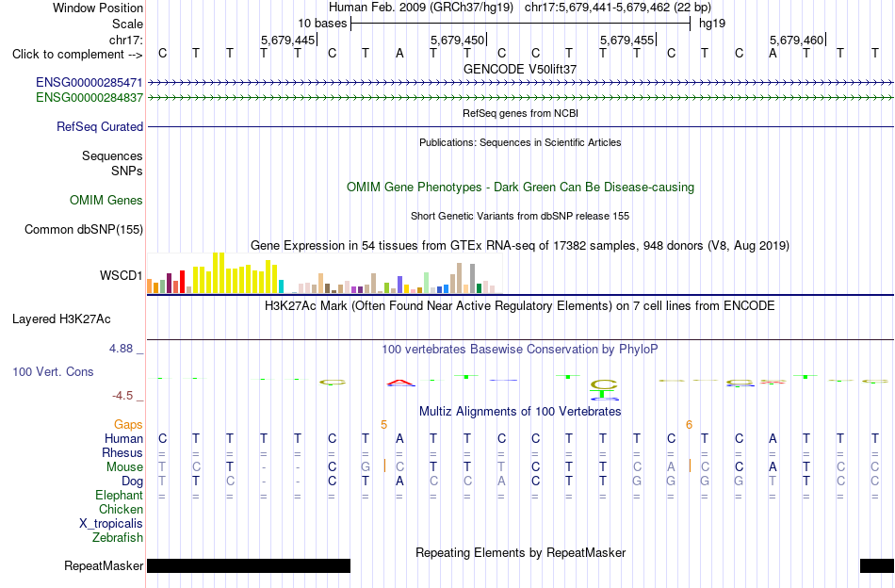The width and height of the screenshot is (895, 588).
Task: Select the 100 Vert. Cons label
Action: point(53,371)
